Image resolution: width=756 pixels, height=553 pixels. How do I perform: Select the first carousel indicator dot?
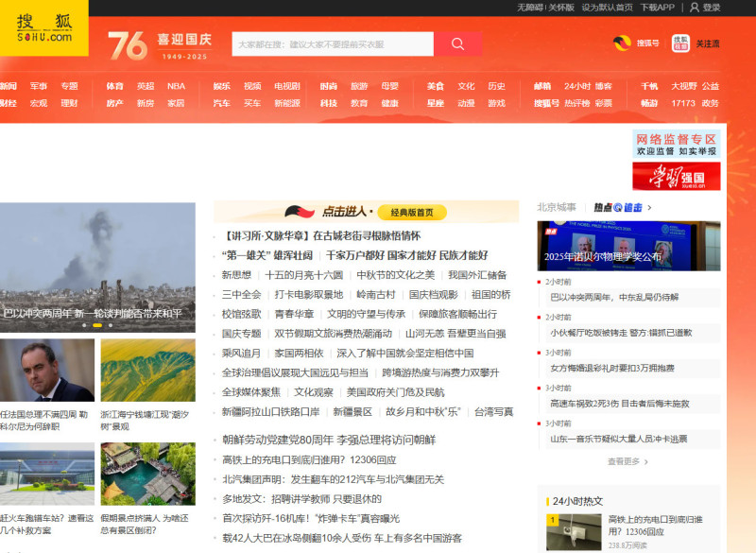(x=85, y=325)
